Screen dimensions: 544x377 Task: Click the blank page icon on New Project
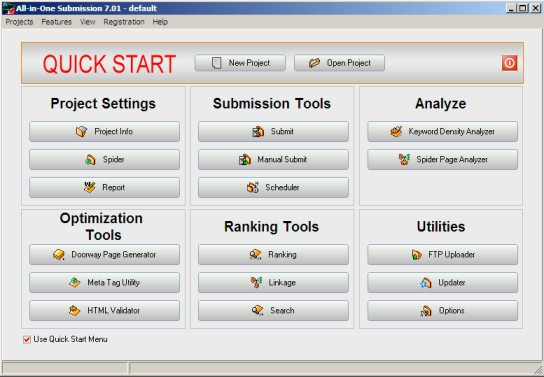click(216, 63)
